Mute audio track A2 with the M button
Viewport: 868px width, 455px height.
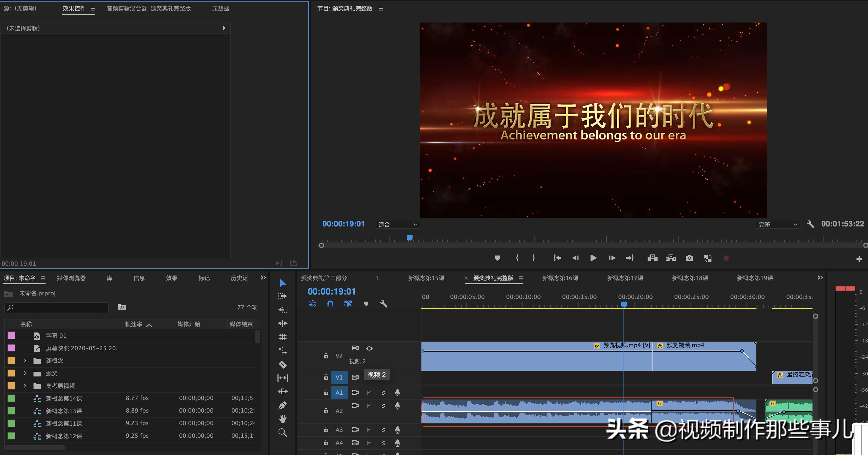[369, 406]
